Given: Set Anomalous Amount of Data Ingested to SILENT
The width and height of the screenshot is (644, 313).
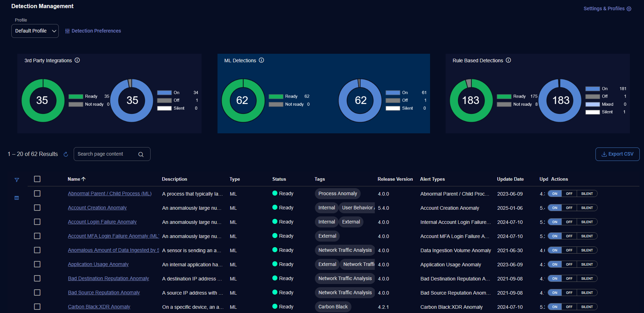Looking at the screenshot, I should tap(587, 250).
